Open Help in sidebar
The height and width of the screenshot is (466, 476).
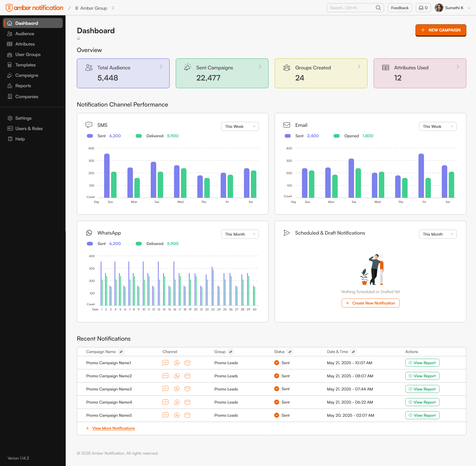point(33,139)
